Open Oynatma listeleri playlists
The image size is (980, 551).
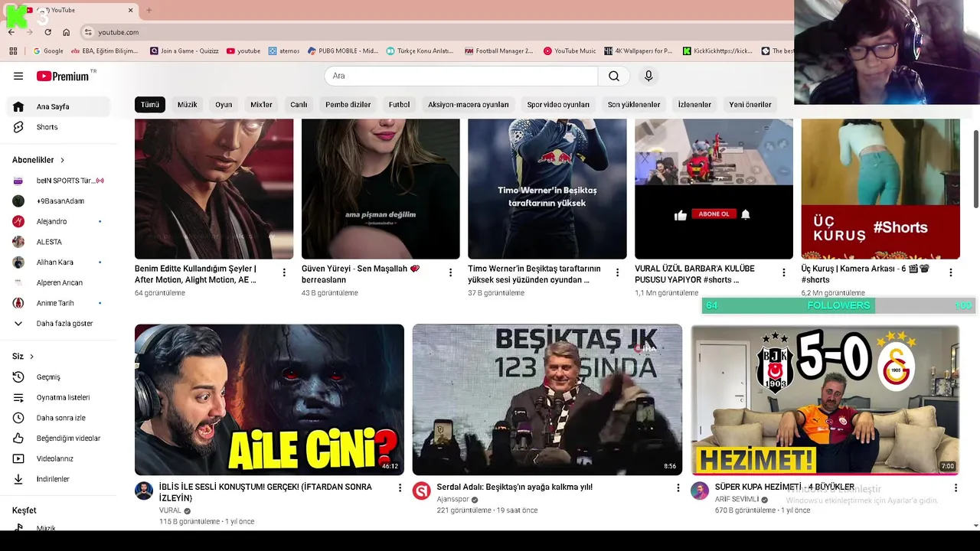tap(58, 397)
